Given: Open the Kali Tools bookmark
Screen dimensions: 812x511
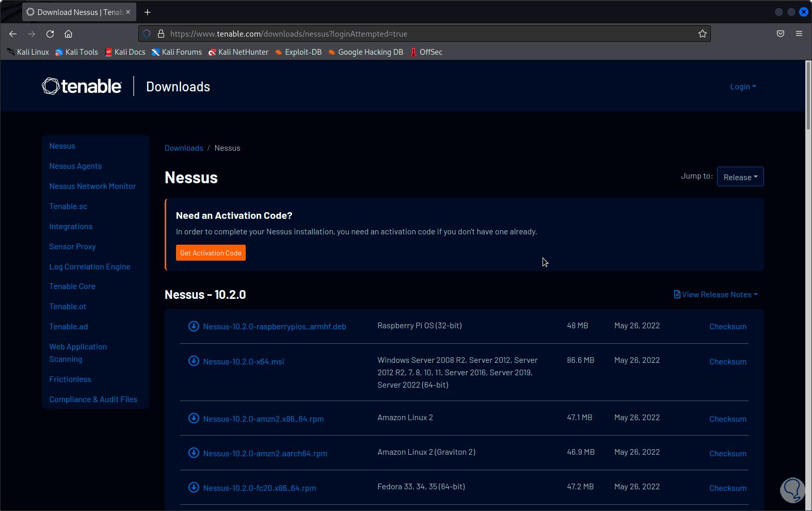Looking at the screenshot, I should tap(76, 52).
